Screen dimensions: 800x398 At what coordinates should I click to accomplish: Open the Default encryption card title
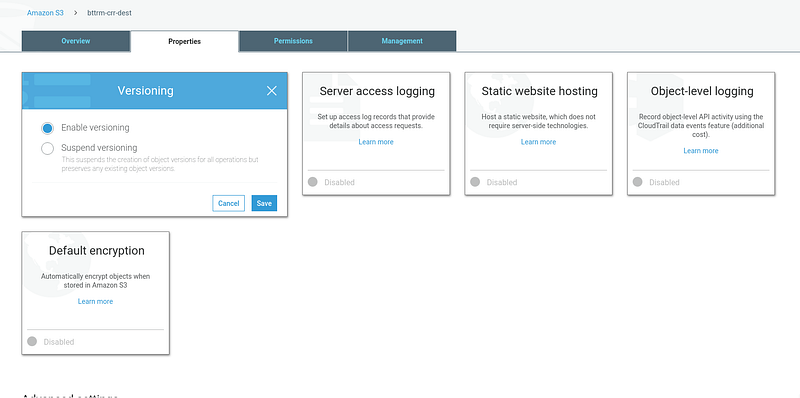click(x=96, y=251)
